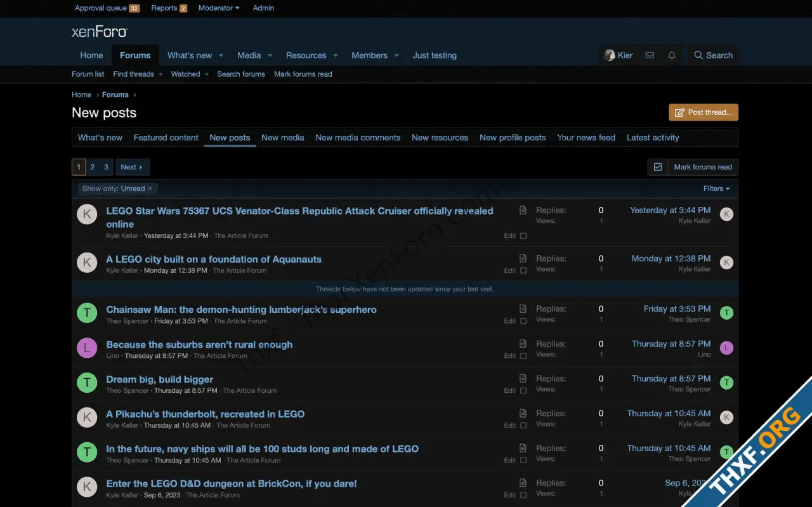
Task: Click the Mark forums read button
Action: click(703, 167)
